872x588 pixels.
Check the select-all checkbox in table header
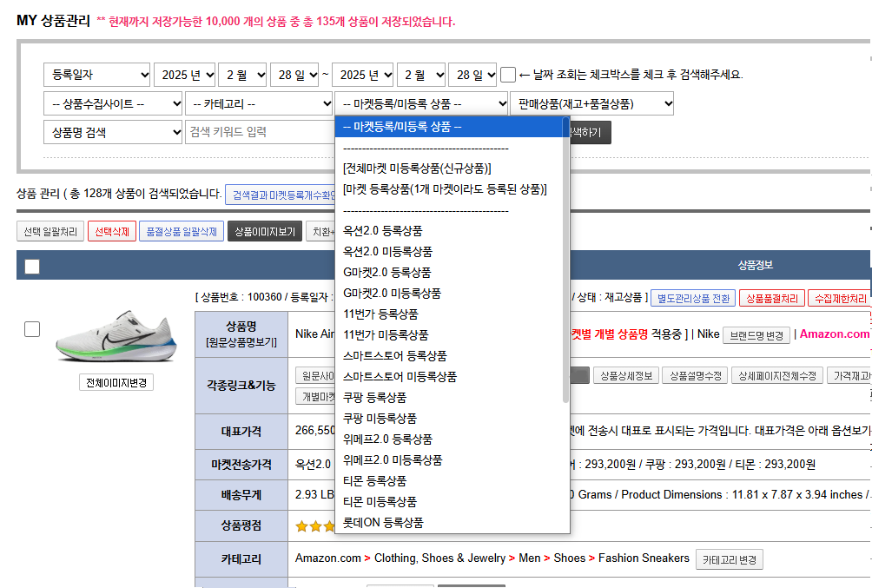click(x=32, y=267)
